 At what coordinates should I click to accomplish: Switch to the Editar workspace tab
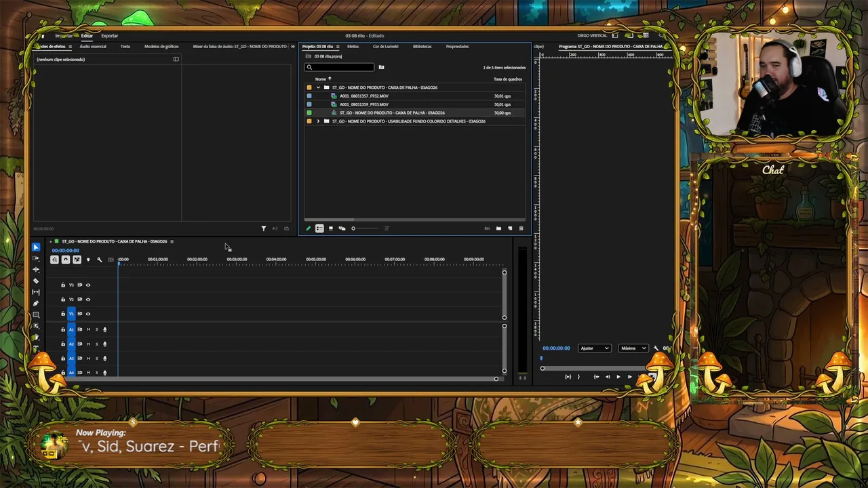click(87, 35)
